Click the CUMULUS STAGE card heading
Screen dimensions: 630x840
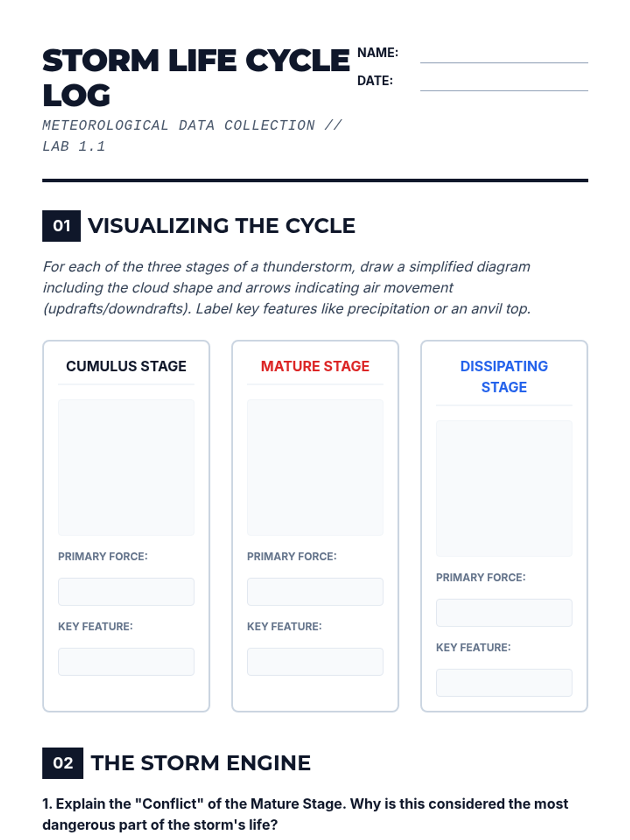coord(126,366)
